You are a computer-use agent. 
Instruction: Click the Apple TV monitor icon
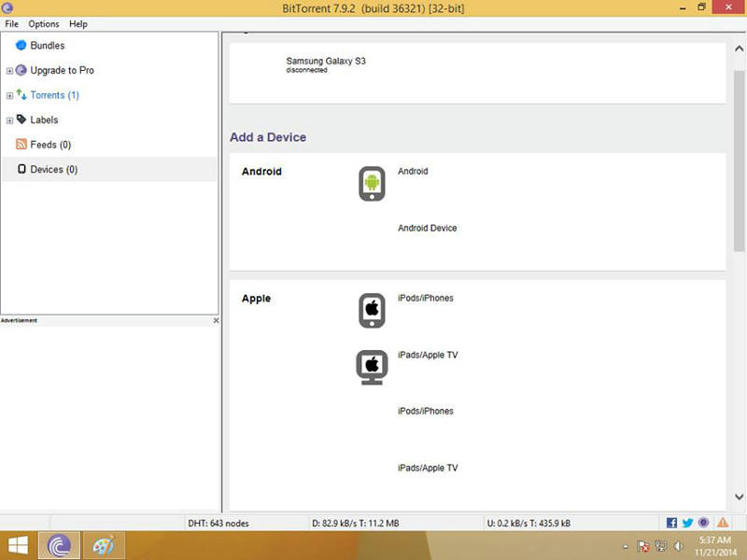(372, 367)
